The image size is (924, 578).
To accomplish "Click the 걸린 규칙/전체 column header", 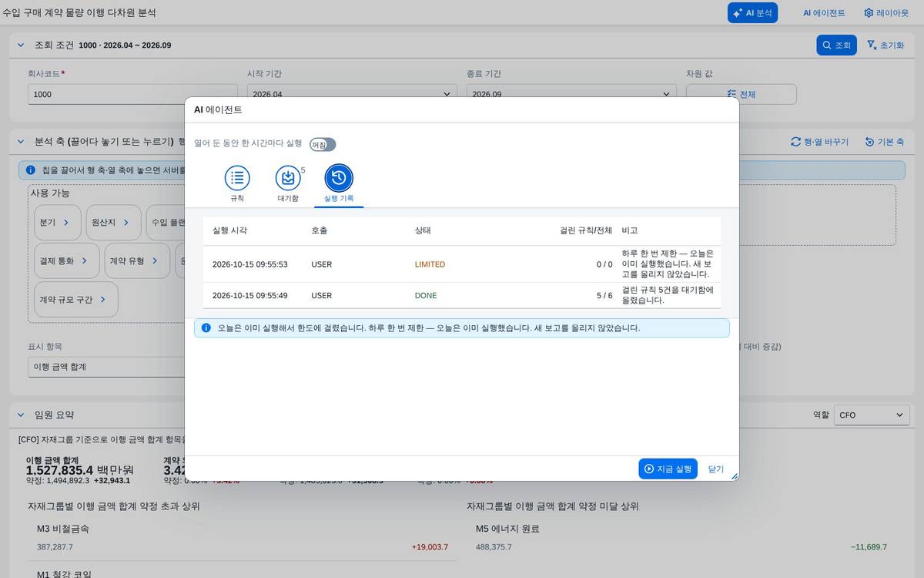I will coord(586,230).
